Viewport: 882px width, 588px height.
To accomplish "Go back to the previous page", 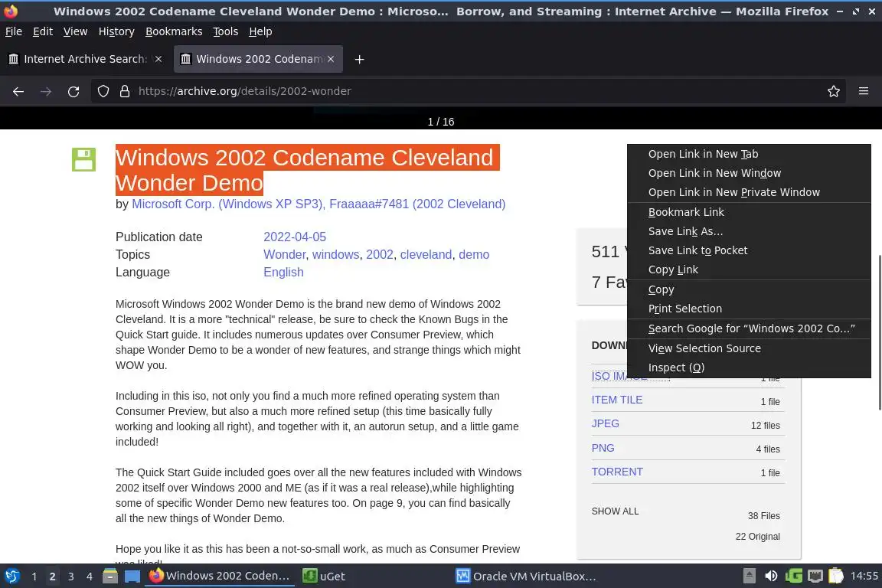I will [x=18, y=91].
